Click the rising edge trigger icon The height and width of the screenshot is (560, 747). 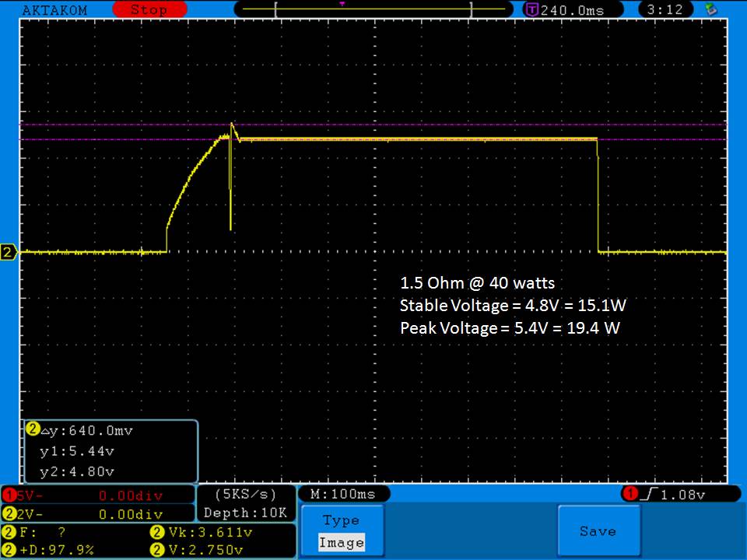click(649, 495)
